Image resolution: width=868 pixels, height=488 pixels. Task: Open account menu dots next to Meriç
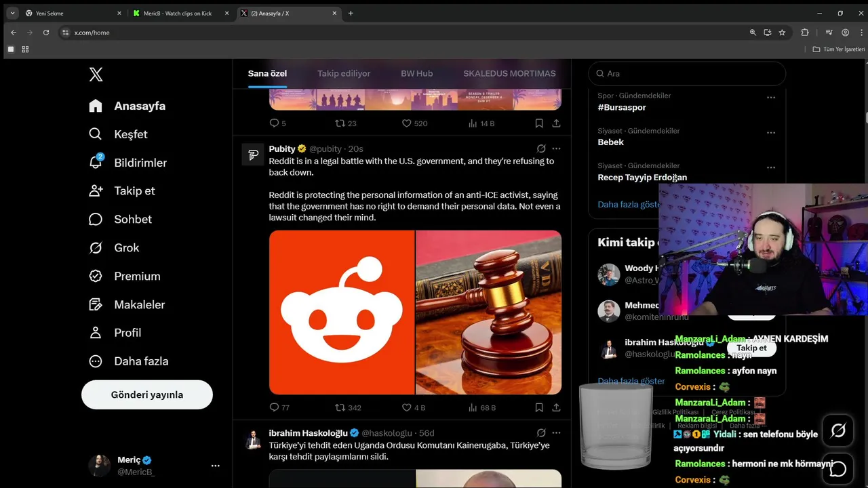(216, 466)
